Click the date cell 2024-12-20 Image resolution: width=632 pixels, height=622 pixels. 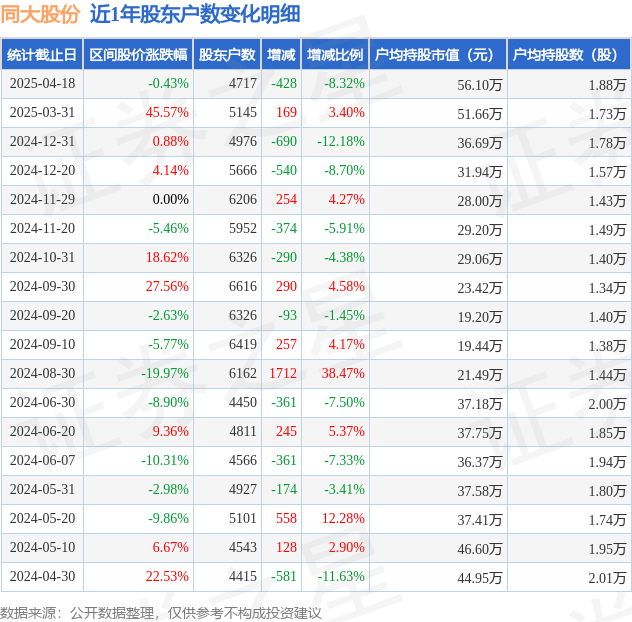click(x=42, y=171)
